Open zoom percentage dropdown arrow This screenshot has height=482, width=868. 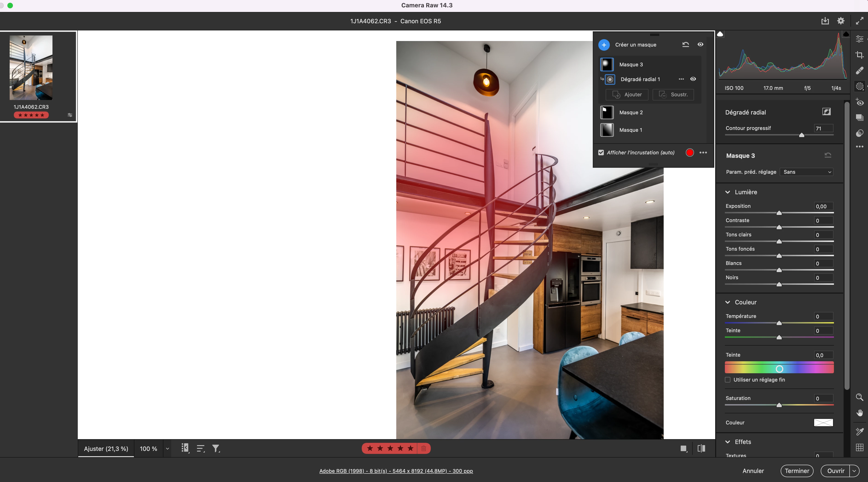(168, 449)
